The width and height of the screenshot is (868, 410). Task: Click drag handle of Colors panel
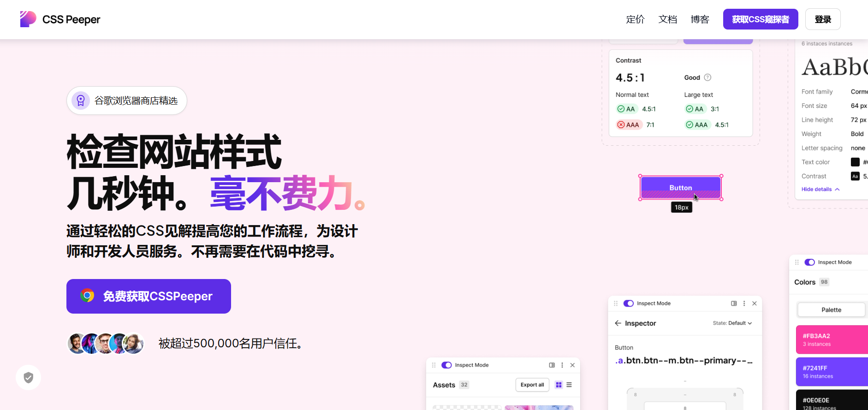coord(797,262)
